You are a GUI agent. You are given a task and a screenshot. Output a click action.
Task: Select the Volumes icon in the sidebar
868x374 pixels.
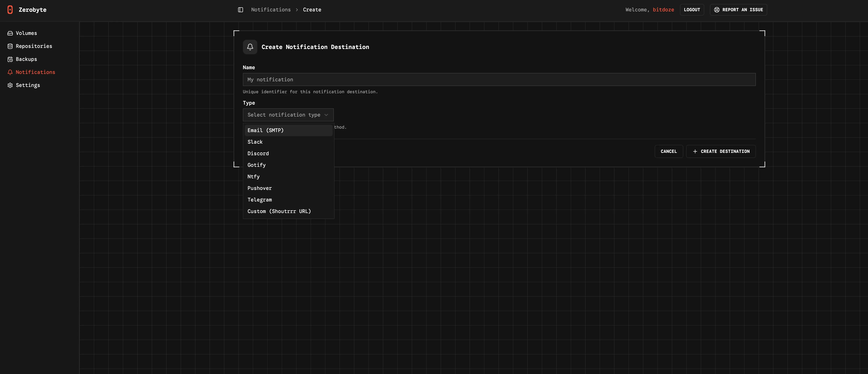coord(10,33)
